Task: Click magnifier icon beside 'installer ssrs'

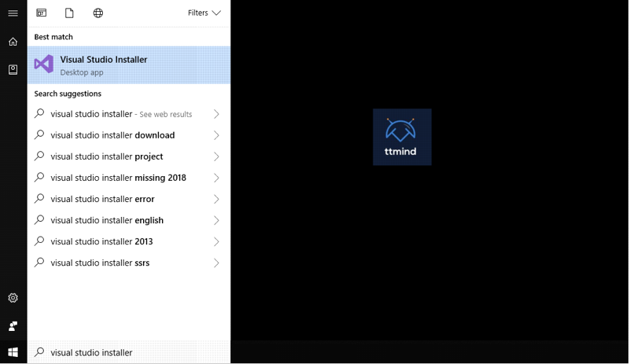Action: 39,263
